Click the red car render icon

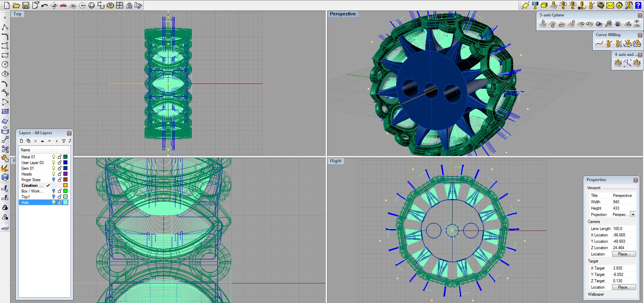click(63, 5)
